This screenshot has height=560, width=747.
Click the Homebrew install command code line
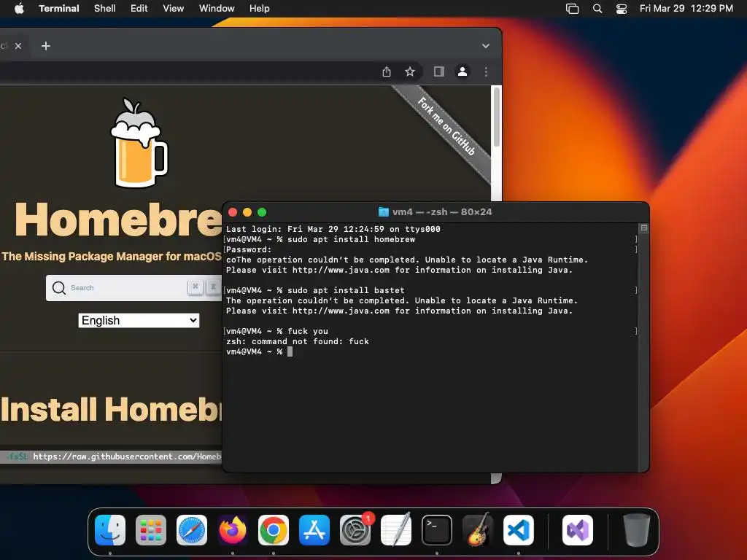coord(111,456)
